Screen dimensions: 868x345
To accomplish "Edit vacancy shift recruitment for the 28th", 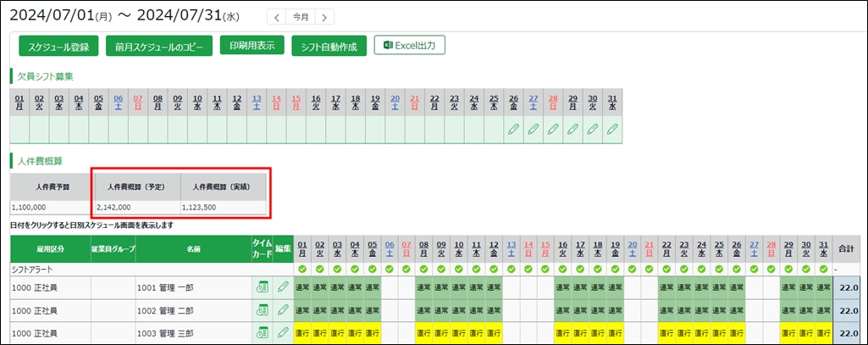I will pos(553,130).
